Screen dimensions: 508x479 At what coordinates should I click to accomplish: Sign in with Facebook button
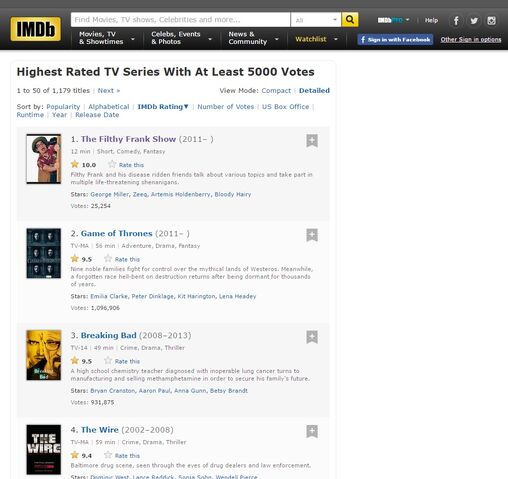(395, 39)
